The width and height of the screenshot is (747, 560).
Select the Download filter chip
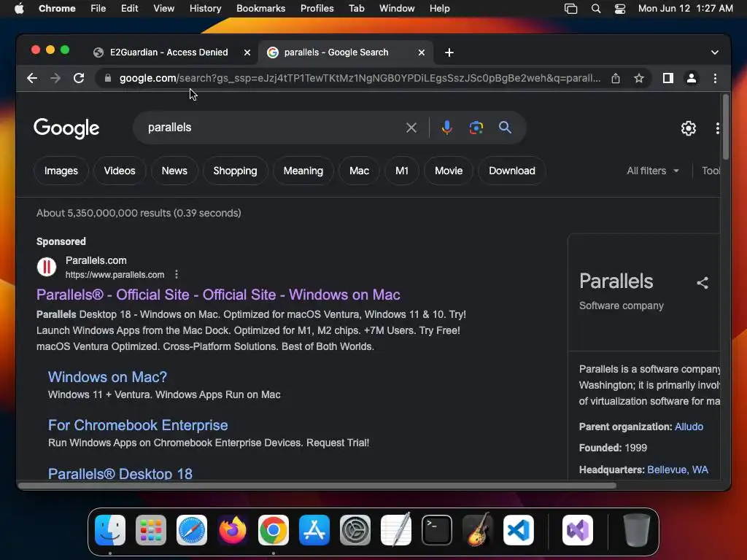[511, 171]
